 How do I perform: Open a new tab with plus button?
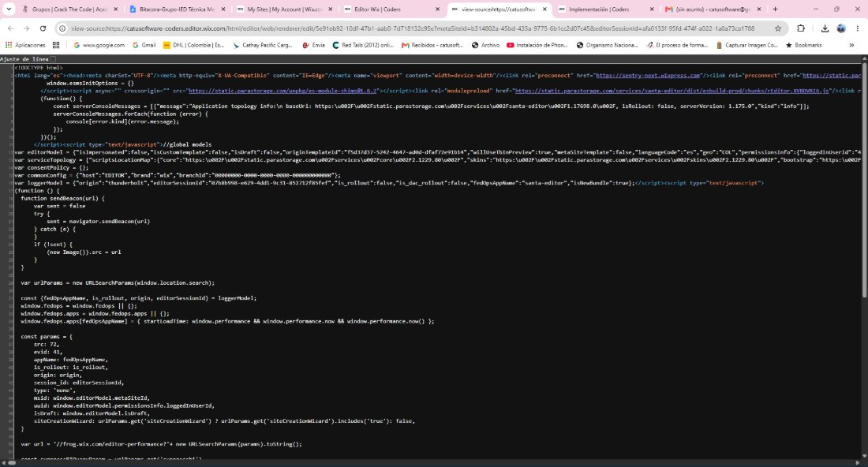775,9
